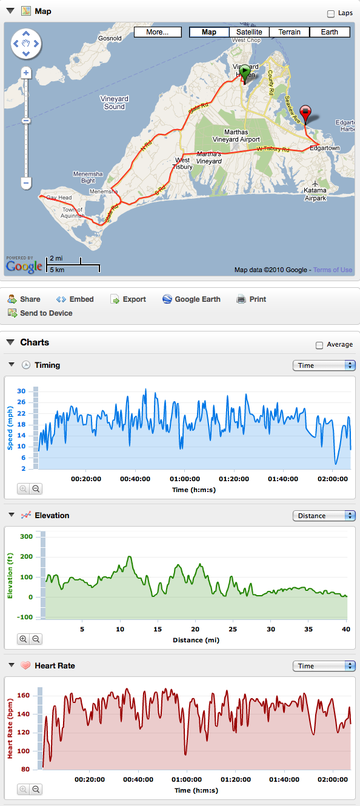360x806 pixels.
Task: Click the Print printer icon
Action: pos(241,299)
